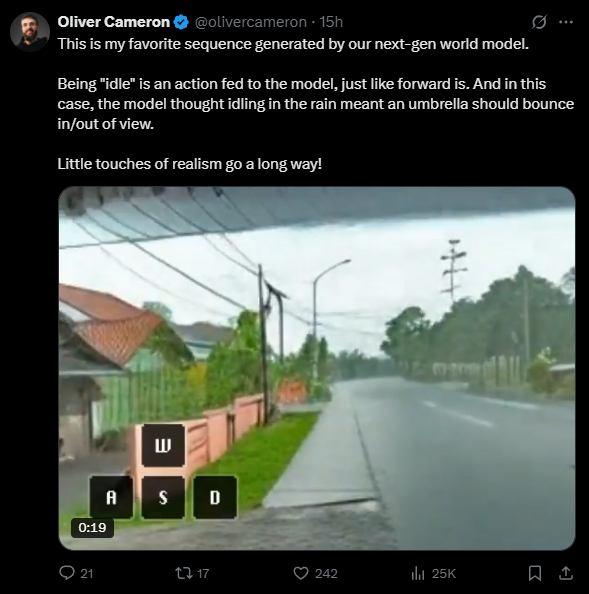Click the blue verified badge icon

[181, 22]
